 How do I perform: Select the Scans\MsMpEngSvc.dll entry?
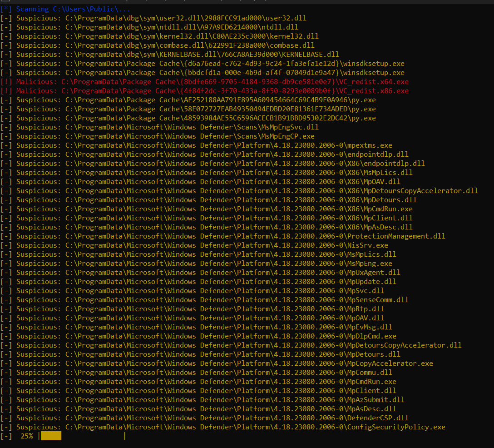click(x=159, y=127)
